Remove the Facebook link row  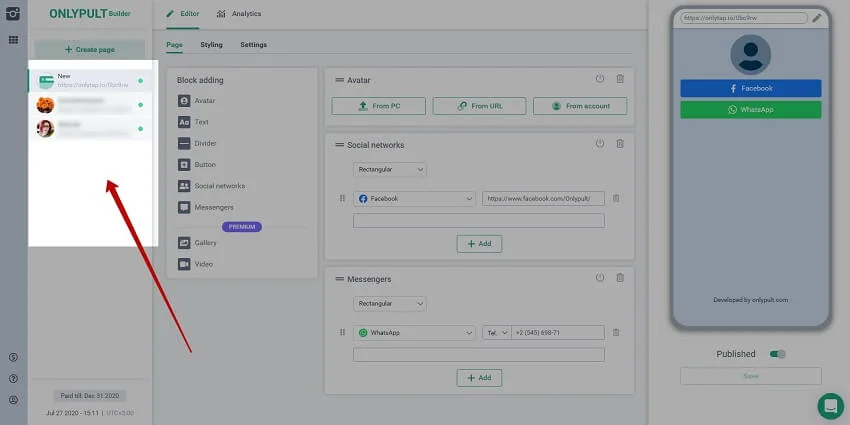616,198
